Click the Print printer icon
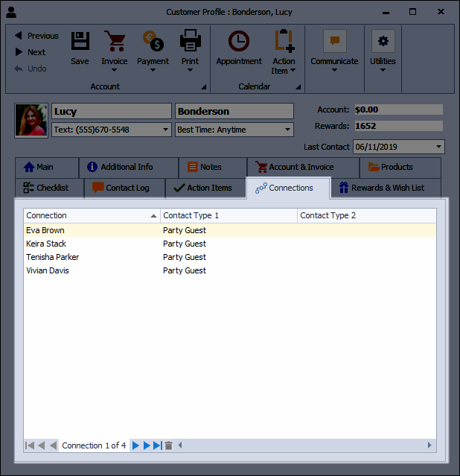 [191, 40]
